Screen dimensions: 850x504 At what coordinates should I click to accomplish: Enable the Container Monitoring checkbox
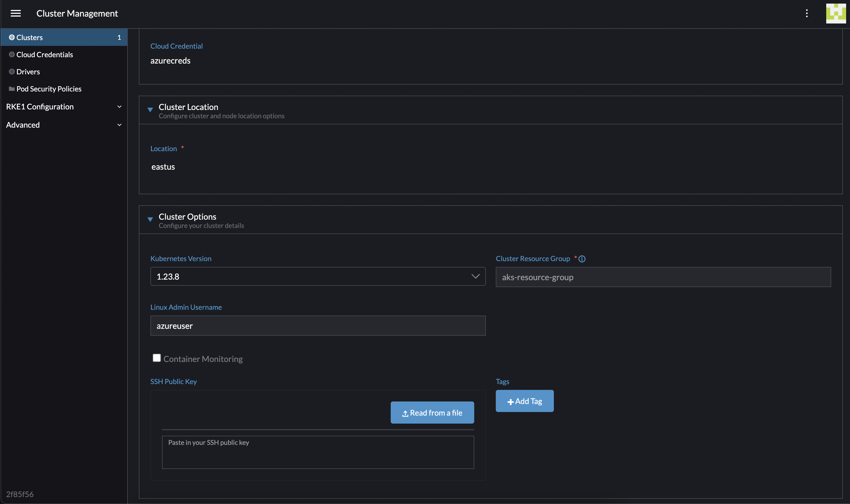click(x=157, y=358)
